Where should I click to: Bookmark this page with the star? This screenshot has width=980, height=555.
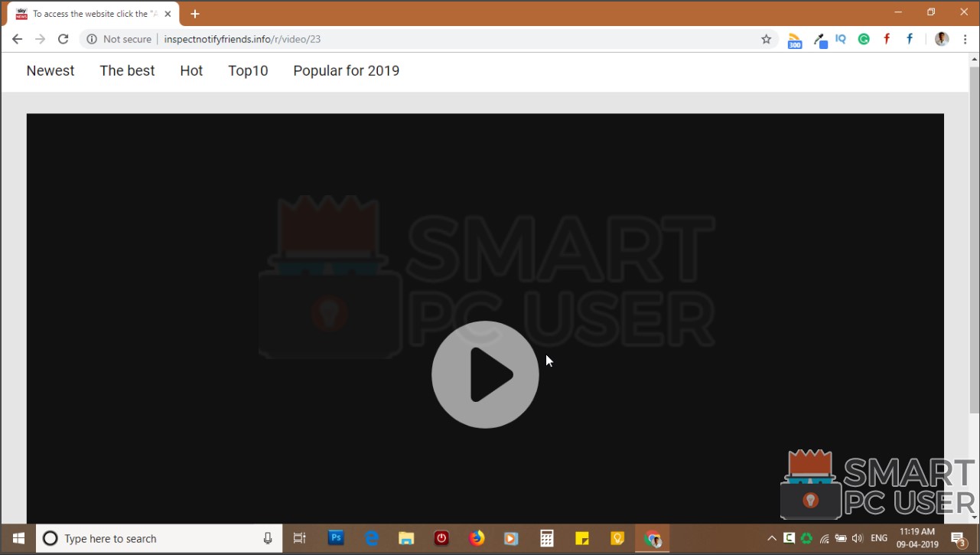pos(766,38)
